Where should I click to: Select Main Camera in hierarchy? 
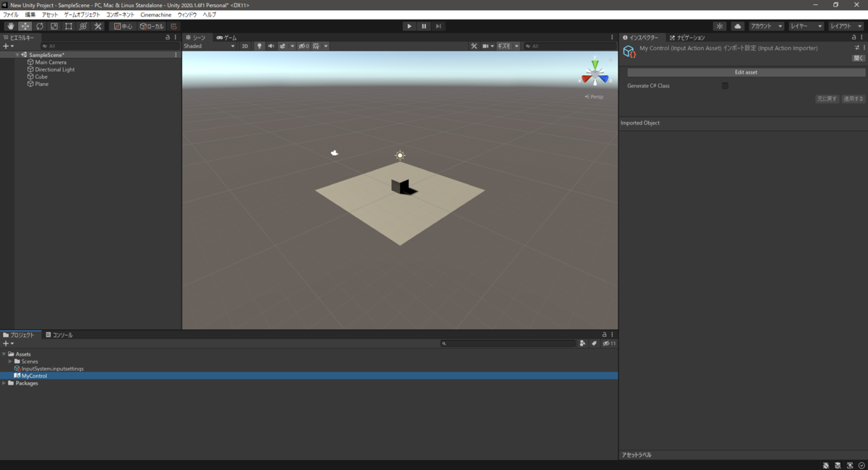click(x=51, y=62)
